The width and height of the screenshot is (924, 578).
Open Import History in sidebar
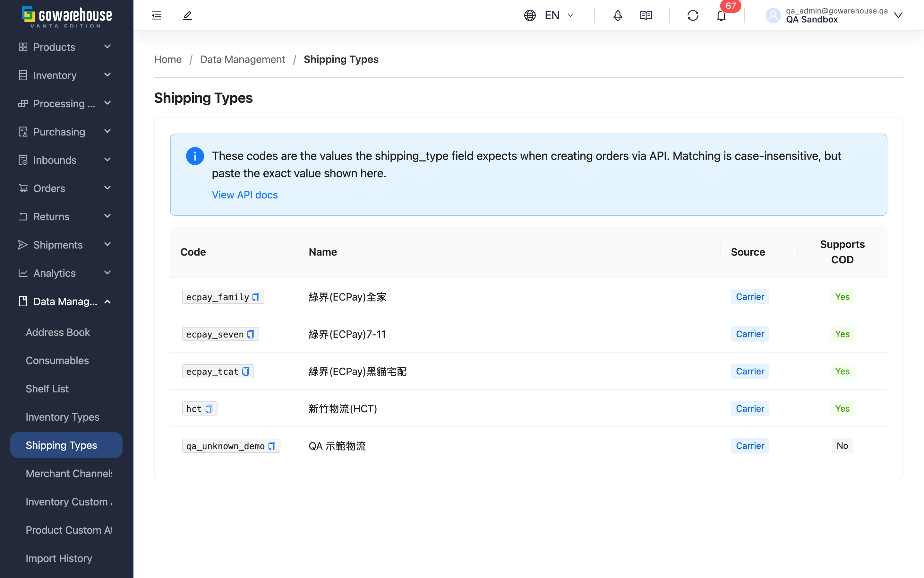66,558
